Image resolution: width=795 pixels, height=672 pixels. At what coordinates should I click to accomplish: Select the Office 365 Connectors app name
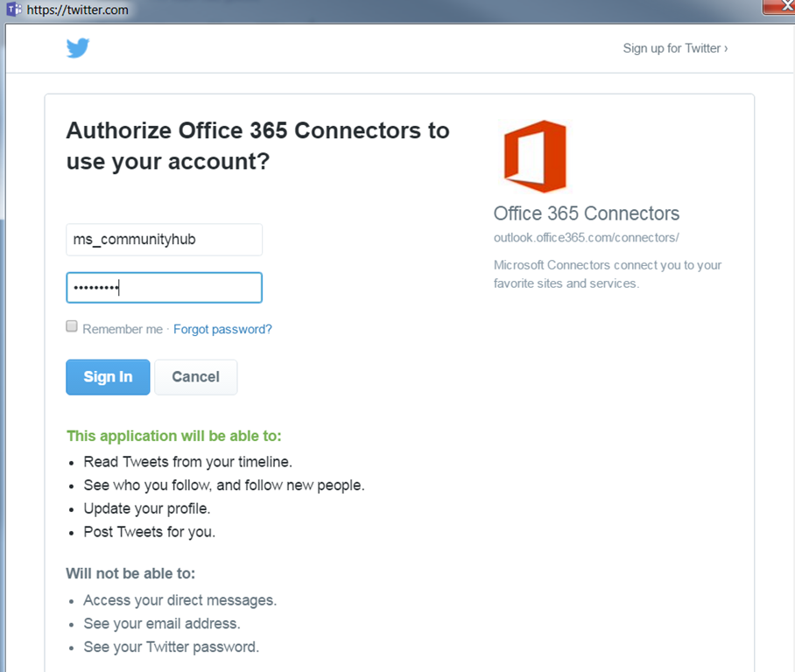click(586, 213)
